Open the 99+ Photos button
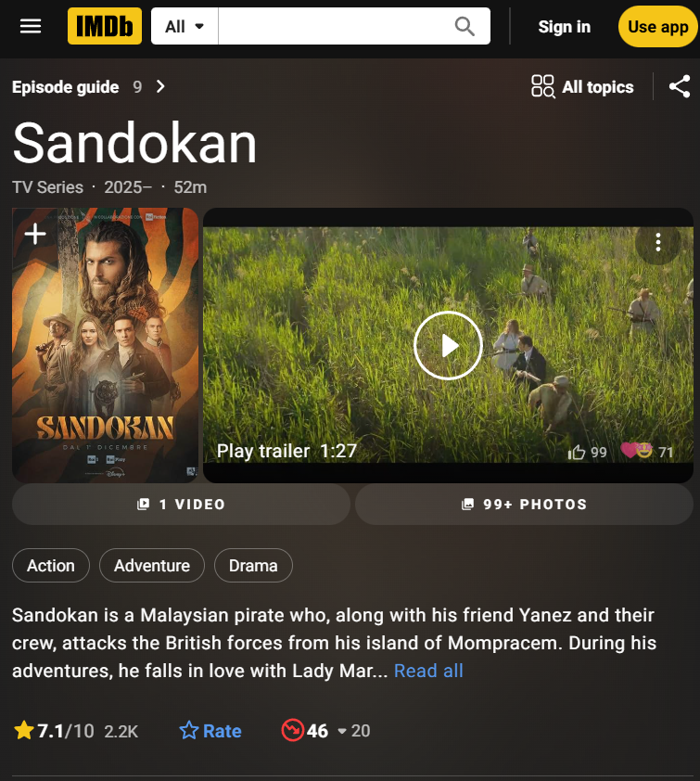 [x=524, y=504]
